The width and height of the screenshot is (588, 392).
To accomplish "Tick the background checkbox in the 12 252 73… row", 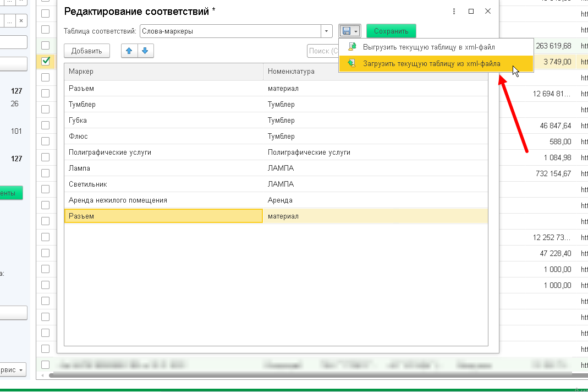I will point(45,237).
